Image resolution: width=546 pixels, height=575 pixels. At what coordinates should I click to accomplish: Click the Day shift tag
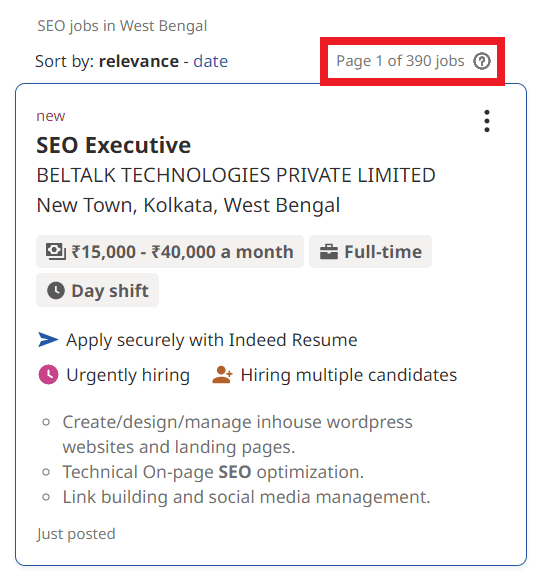[98, 290]
